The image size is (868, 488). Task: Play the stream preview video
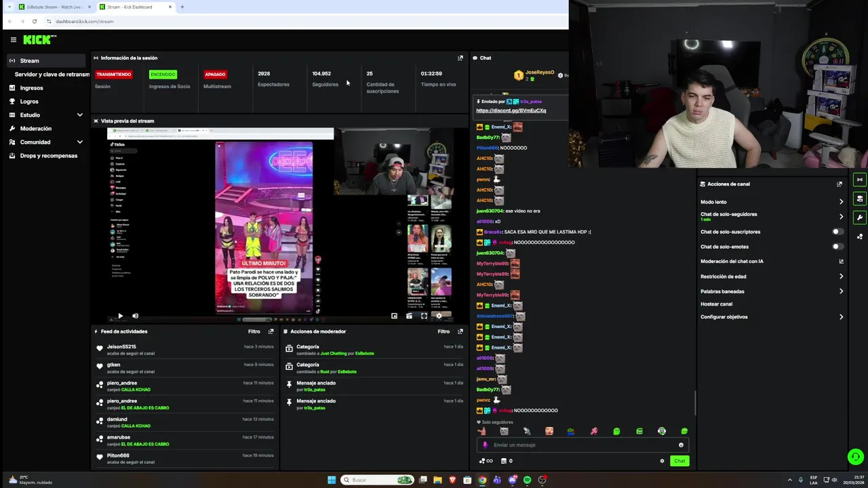coord(121,316)
